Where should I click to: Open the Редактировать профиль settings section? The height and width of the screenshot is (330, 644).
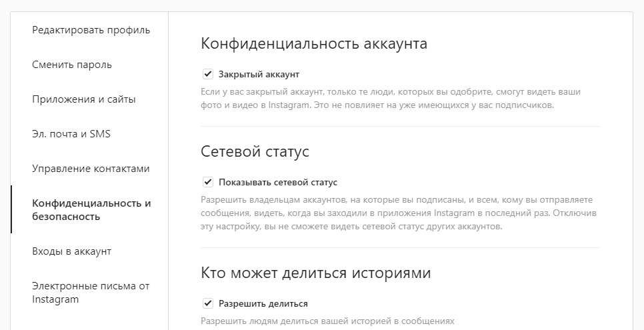click(x=91, y=30)
